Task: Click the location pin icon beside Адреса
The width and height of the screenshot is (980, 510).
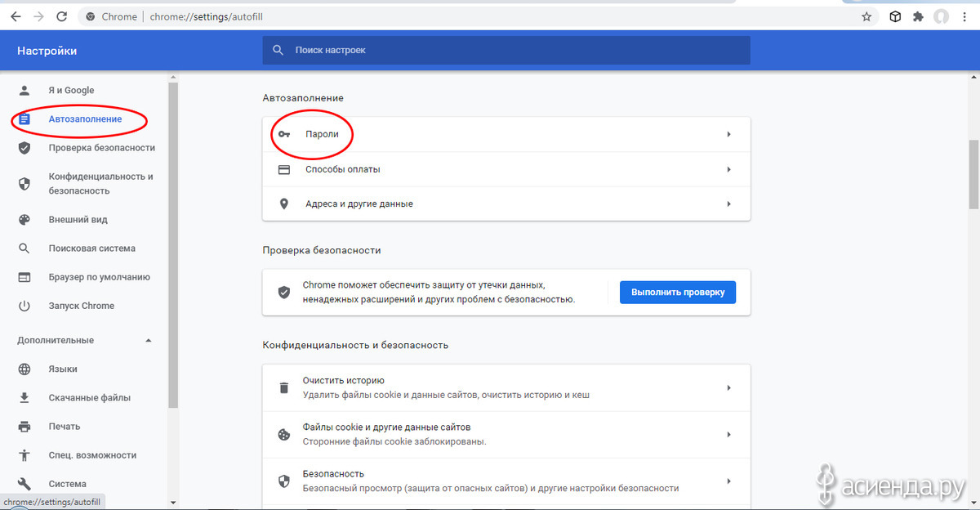Action: 284,204
